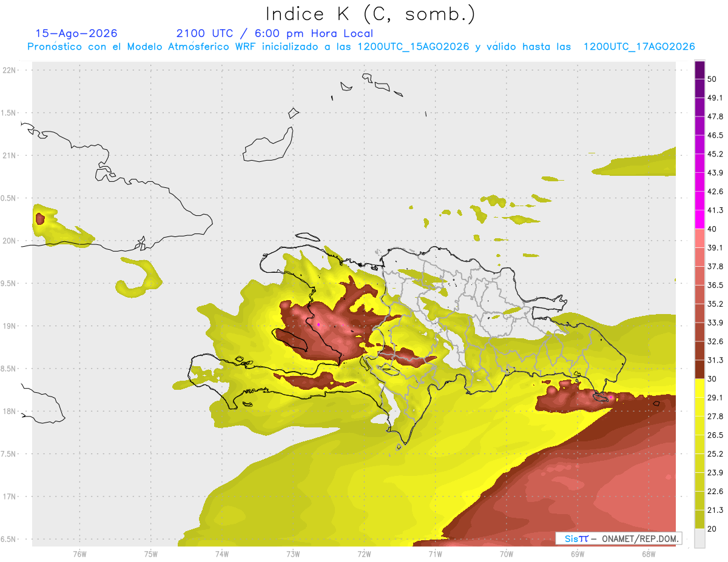Click the "22.6" color scale value
This screenshot has height=562, width=728.
click(715, 492)
